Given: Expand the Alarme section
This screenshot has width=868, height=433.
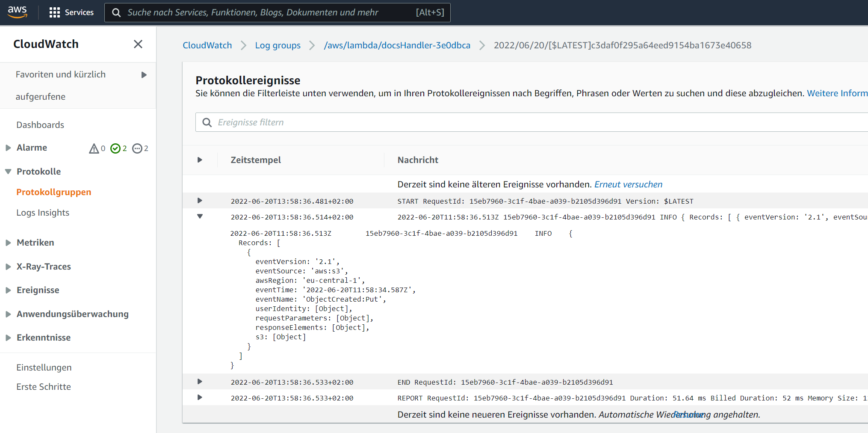Looking at the screenshot, I should [8, 148].
